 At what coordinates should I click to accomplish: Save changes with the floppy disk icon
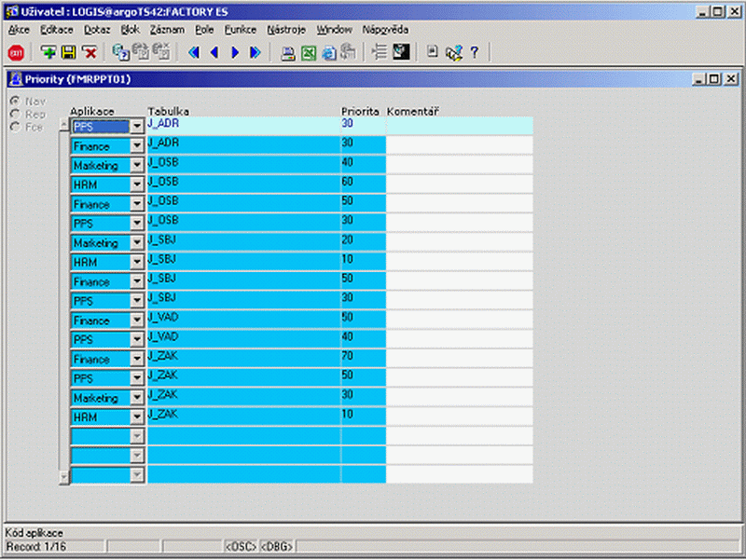(68, 52)
